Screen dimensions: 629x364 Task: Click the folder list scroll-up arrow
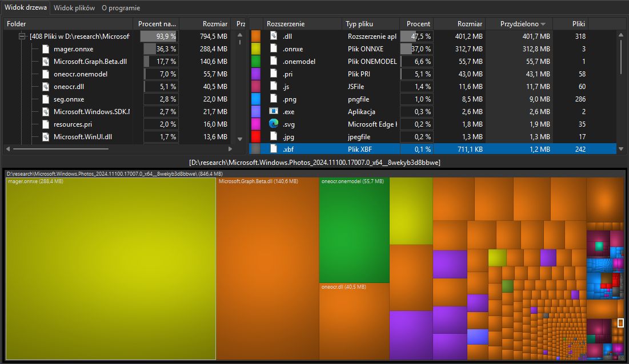click(240, 35)
